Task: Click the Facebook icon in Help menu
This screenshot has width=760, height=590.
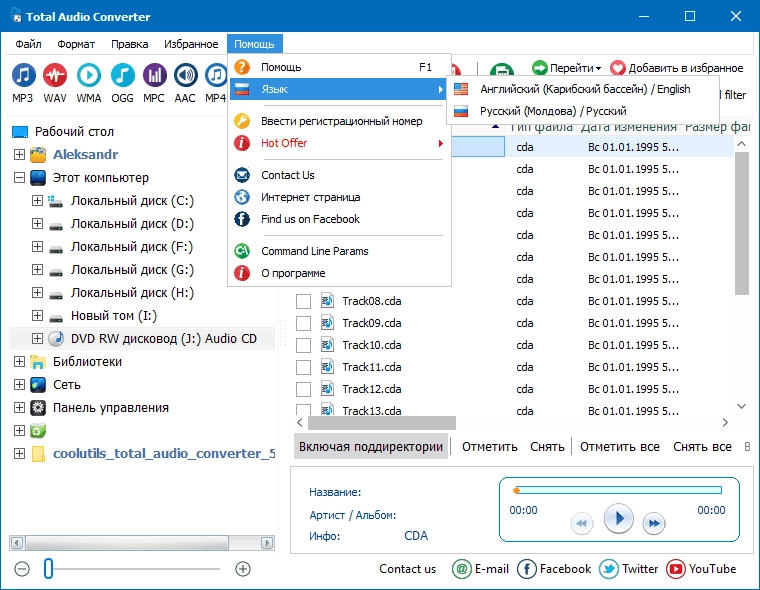Action: coord(242,219)
